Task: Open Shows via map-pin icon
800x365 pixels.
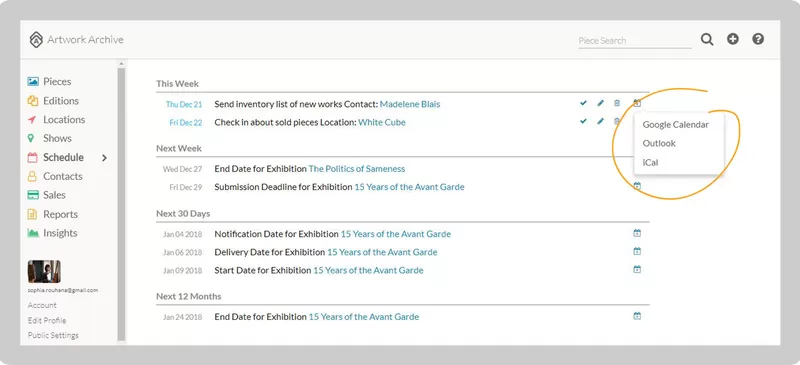Action: [x=31, y=138]
